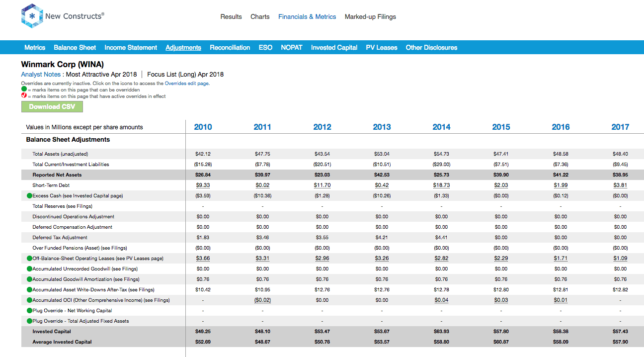Click the Winmark Corp (WINA) heading
The width and height of the screenshot is (644, 357).
[63, 65]
